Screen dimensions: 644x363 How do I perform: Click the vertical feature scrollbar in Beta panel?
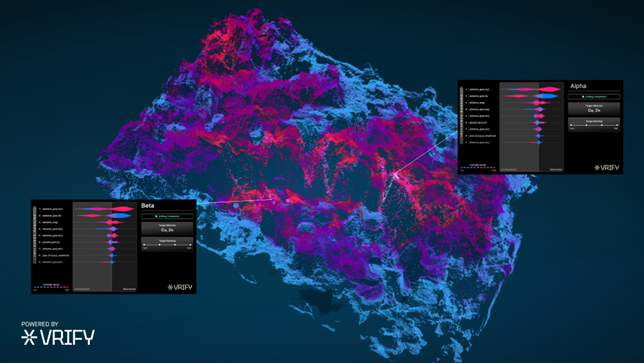tap(34, 234)
